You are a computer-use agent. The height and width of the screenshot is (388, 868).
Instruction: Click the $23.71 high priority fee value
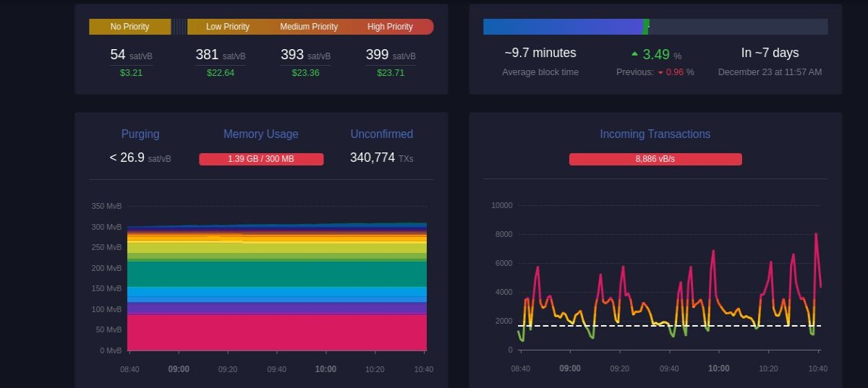[x=391, y=72]
